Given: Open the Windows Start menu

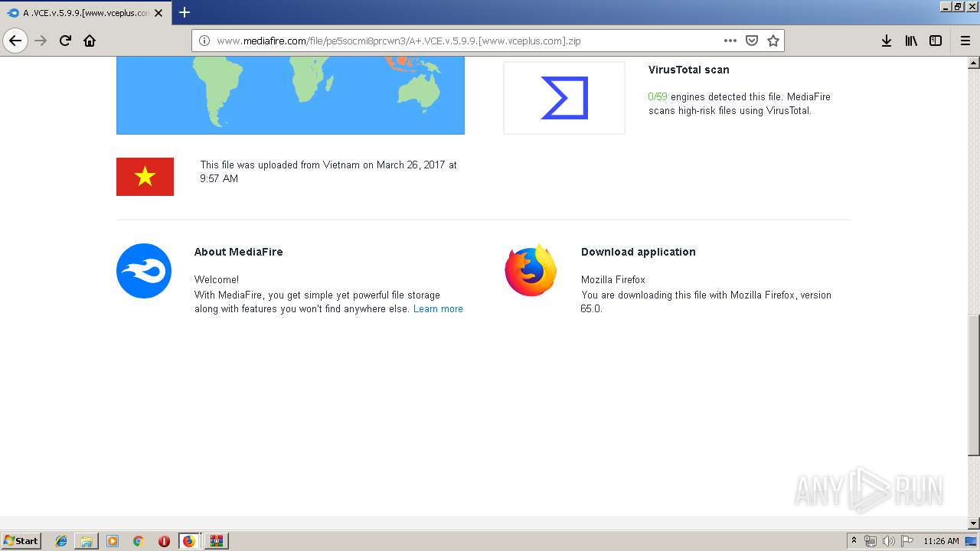Looking at the screenshot, I should (21, 540).
